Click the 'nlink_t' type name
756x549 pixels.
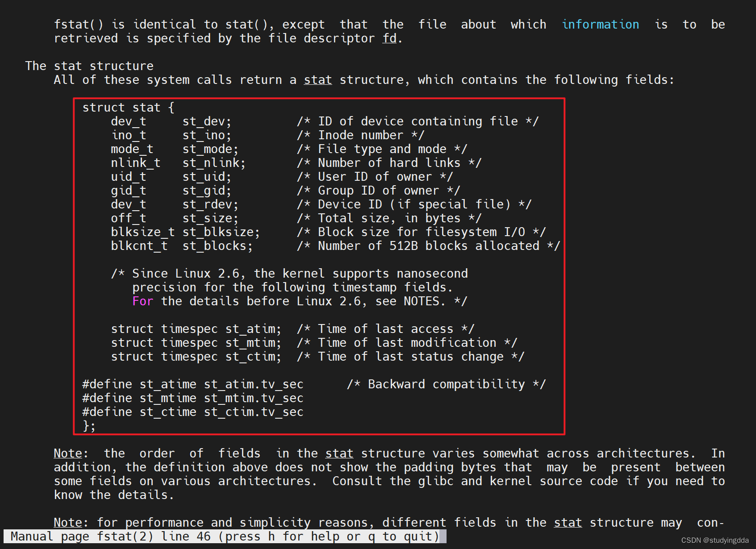pos(136,163)
